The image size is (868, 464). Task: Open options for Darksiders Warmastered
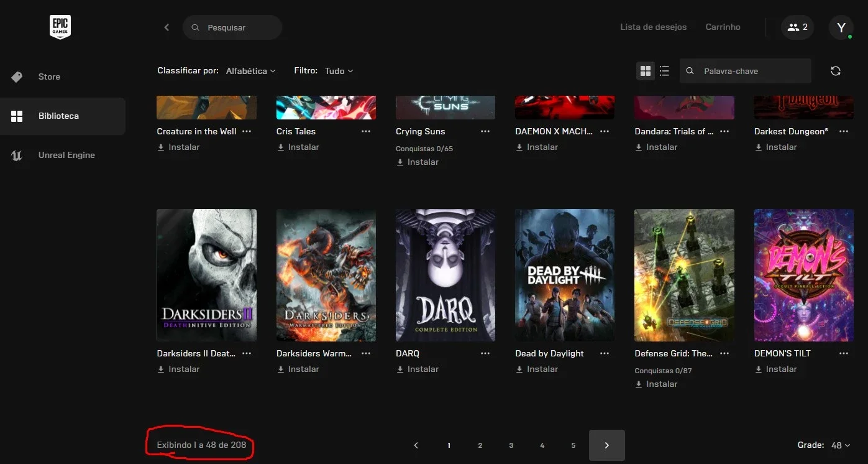tap(366, 353)
